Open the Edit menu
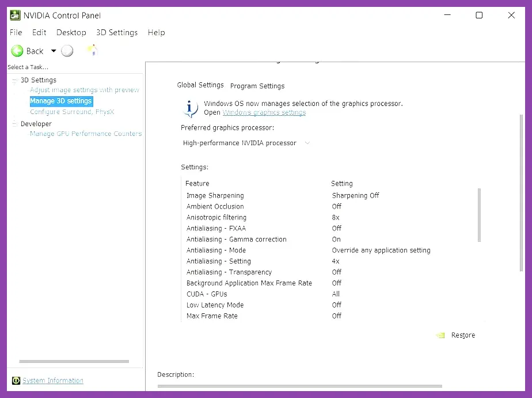Viewport: 532px width, 398px height. coord(39,32)
